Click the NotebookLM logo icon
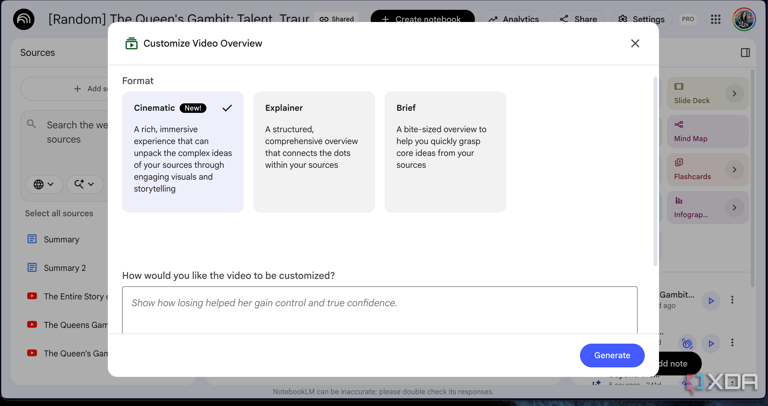The width and height of the screenshot is (768, 406). coord(23,19)
